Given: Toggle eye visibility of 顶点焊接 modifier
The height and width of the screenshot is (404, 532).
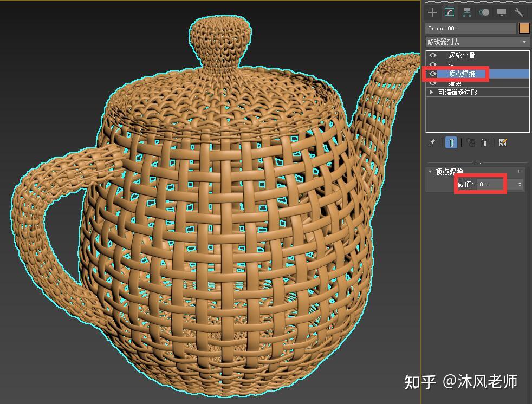Looking at the screenshot, I should (x=433, y=74).
